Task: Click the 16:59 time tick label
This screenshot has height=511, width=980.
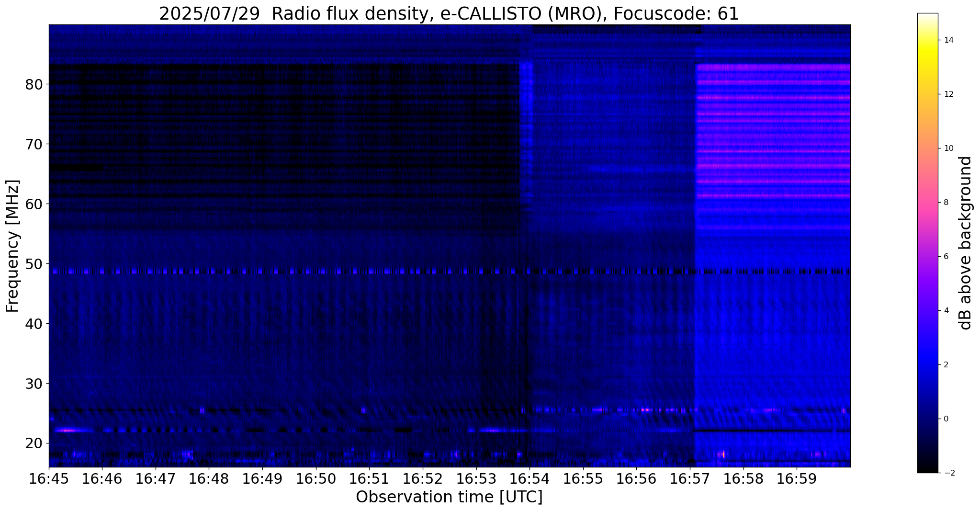Action: click(x=797, y=478)
